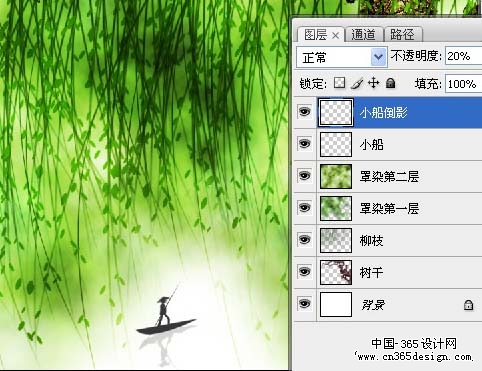This screenshot has height=371, width=482.
Task: Click the lock all padlock icon
Action: click(390, 83)
